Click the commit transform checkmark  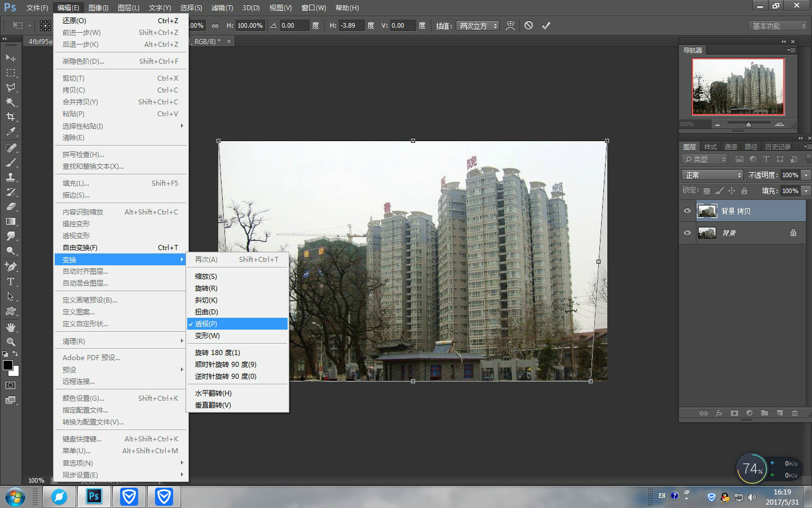545,25
